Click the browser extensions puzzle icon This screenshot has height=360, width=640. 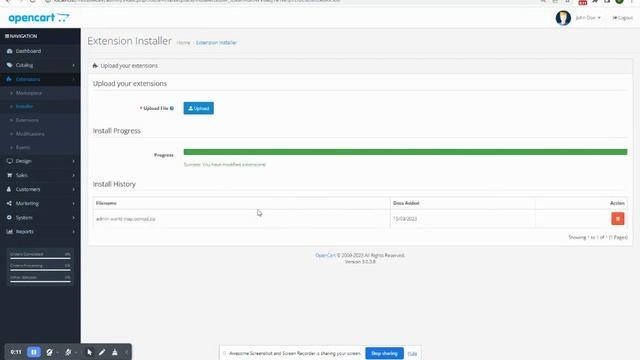[x=595, y=1]
